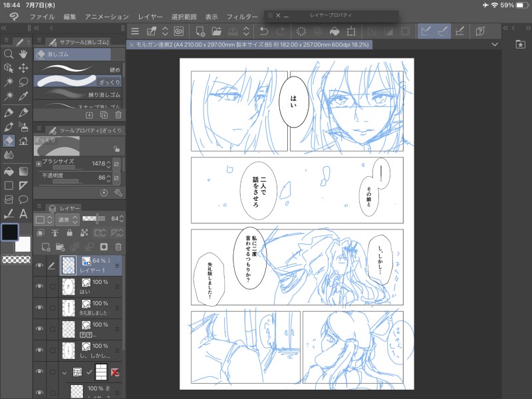Screen dimensions: 532x399
Task: Expand brush size options plus icon
Action: [39, 164]
